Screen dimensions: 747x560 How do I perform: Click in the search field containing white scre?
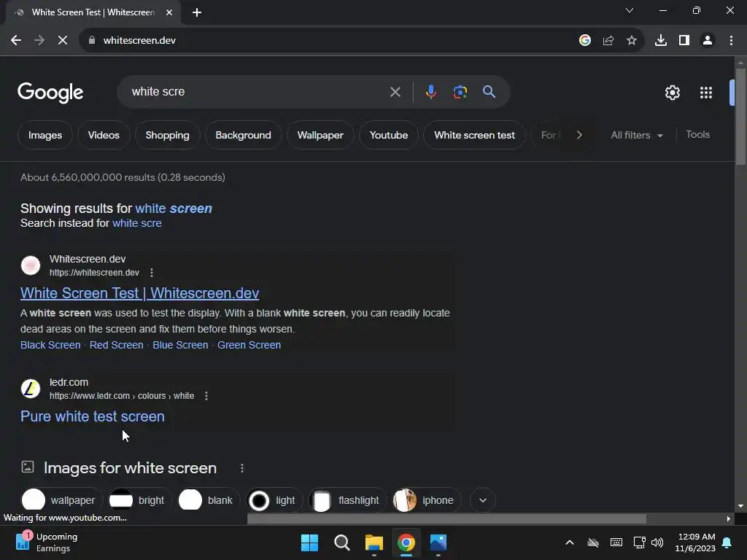[x=258, y=91]
